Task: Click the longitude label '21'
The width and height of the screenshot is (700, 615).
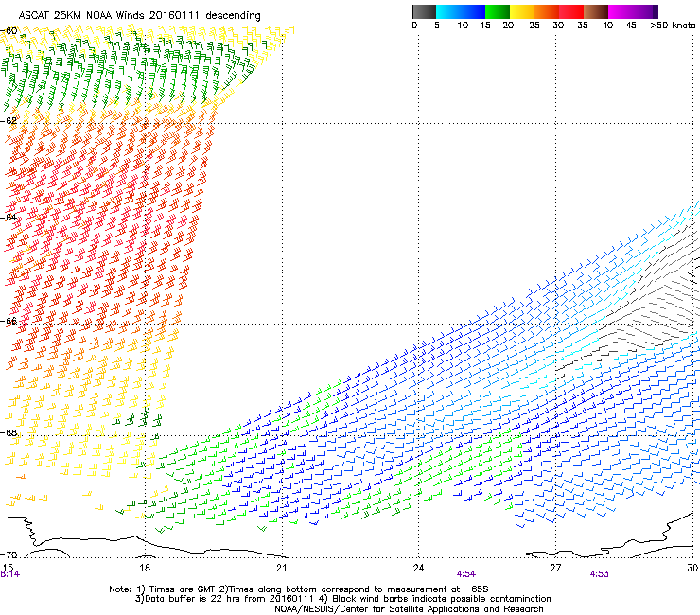Action: click(281, 568)
